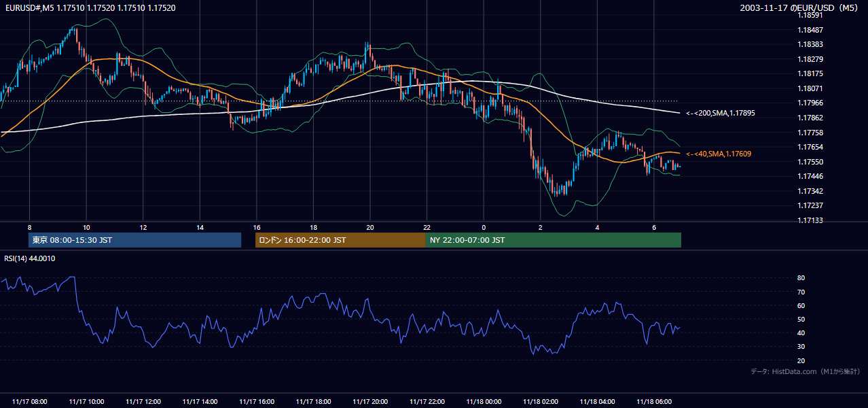Screen dimensions: 868x408
Task: Click RSI scale value 30
Action: tap(801, 347)
